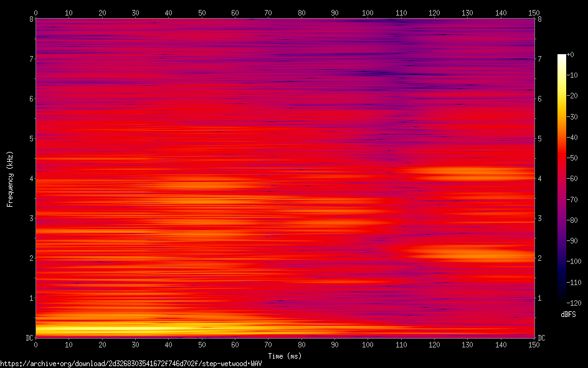This screenshot has height=368, width=588.
Task: Click the bright yellow band near 2 kHz at 130 ms
Action: 467,254
